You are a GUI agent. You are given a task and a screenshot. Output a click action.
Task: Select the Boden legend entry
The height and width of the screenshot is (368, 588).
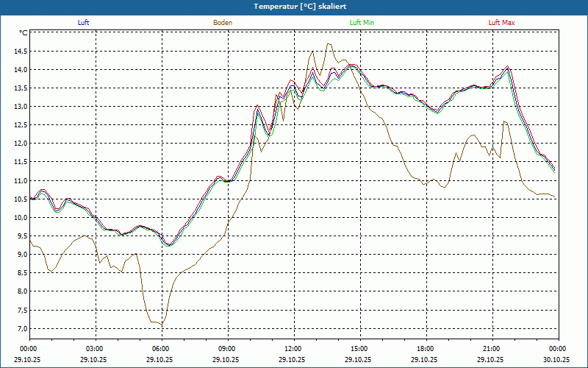point(223,23)
